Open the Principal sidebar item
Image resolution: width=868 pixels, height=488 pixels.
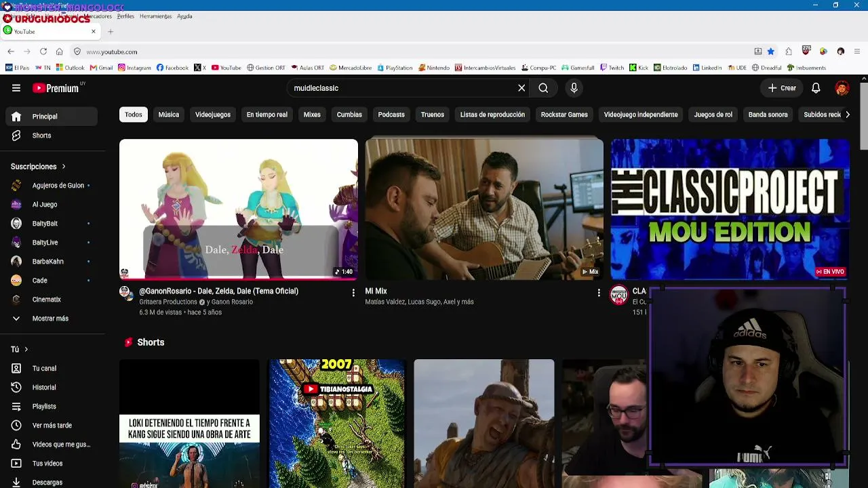pyautogui.click(x=52, y=117)
